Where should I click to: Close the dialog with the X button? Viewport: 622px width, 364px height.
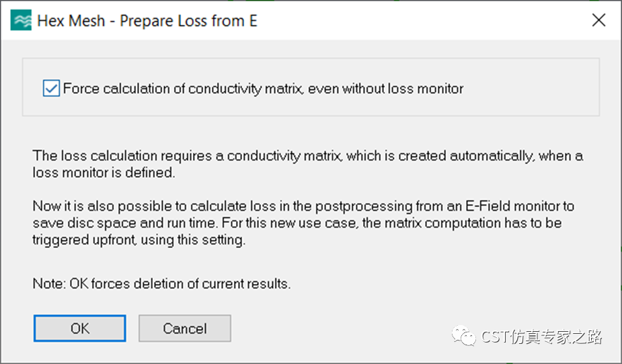point(598,20)
